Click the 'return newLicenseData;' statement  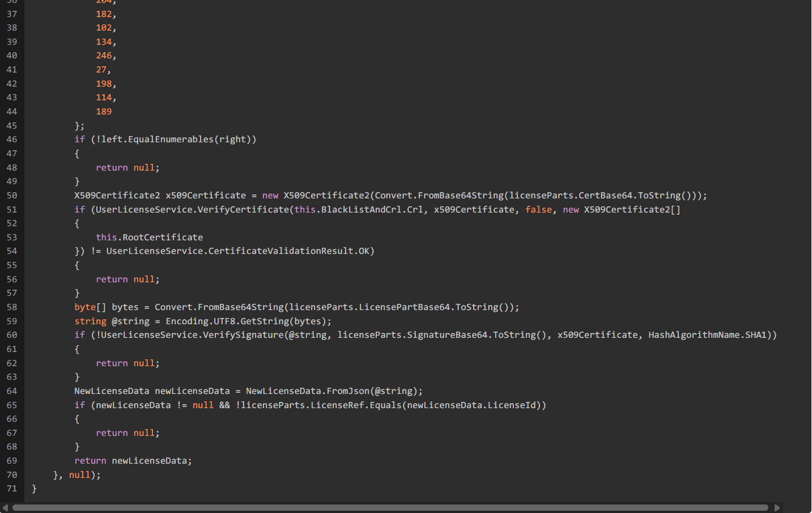click(133, 461)
